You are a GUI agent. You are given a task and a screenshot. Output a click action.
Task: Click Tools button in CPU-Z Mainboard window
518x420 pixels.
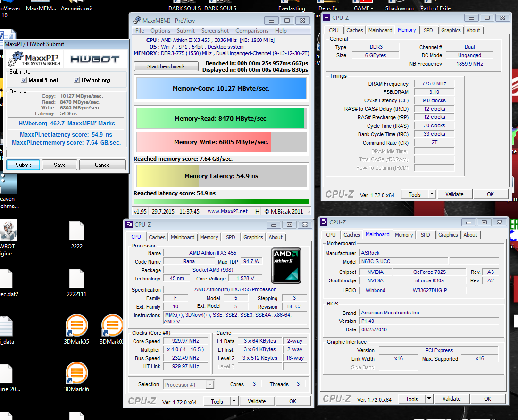pyautogui.click(x=412, y=399)
